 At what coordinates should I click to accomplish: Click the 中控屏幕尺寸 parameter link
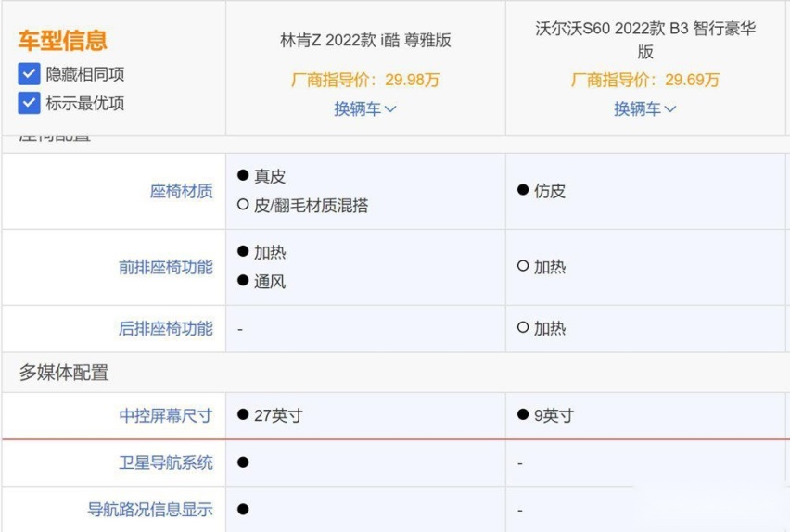point(166,415)
